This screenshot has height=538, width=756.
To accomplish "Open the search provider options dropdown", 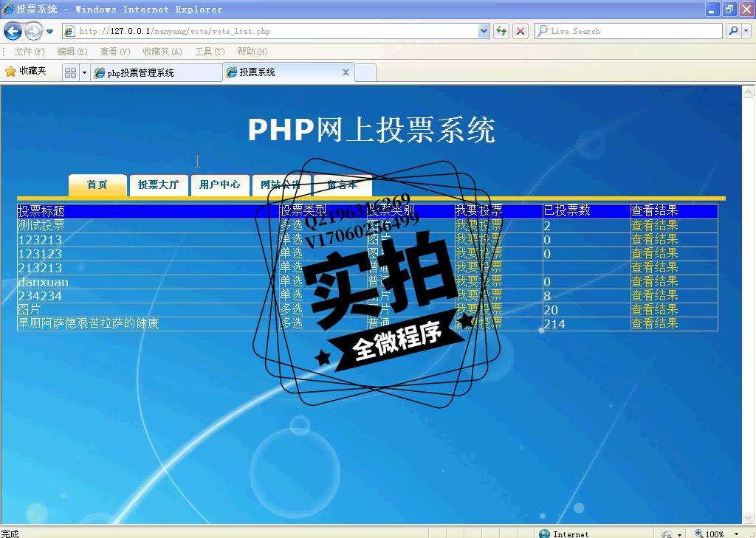I will (x=746, y=31).
